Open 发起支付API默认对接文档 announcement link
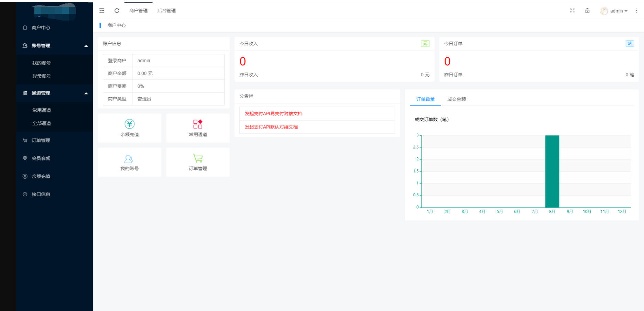The image size is (644, 311). pos(271,127)
